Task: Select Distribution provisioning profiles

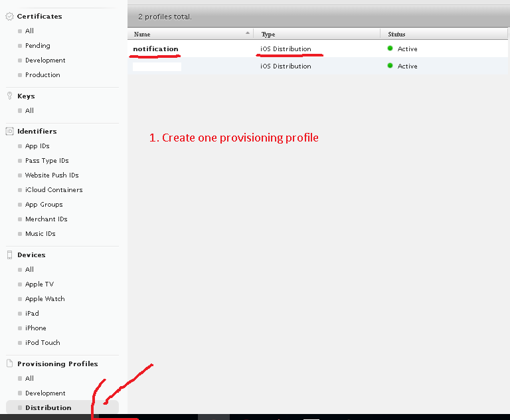Action: pyautogui.click(x=62, y=407)
